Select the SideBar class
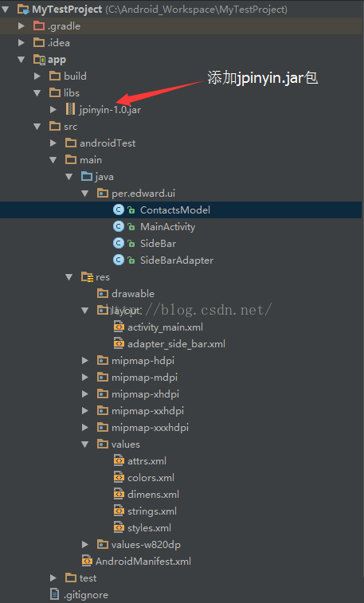The height and width of the screenshot is (603, 364). pos(158,244)
